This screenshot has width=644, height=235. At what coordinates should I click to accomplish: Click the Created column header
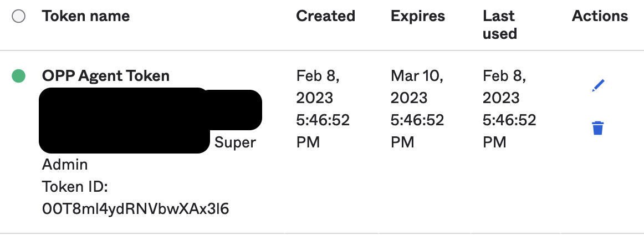click(x=325, y=16)
